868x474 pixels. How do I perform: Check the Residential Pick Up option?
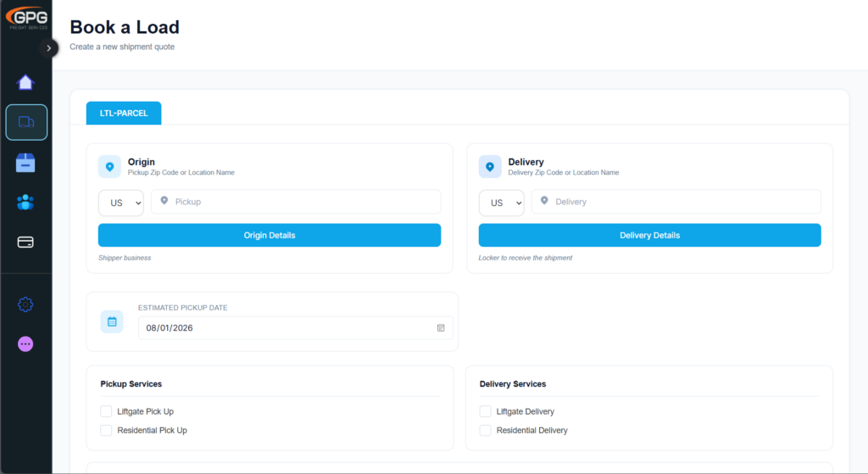tap(106, 431)
